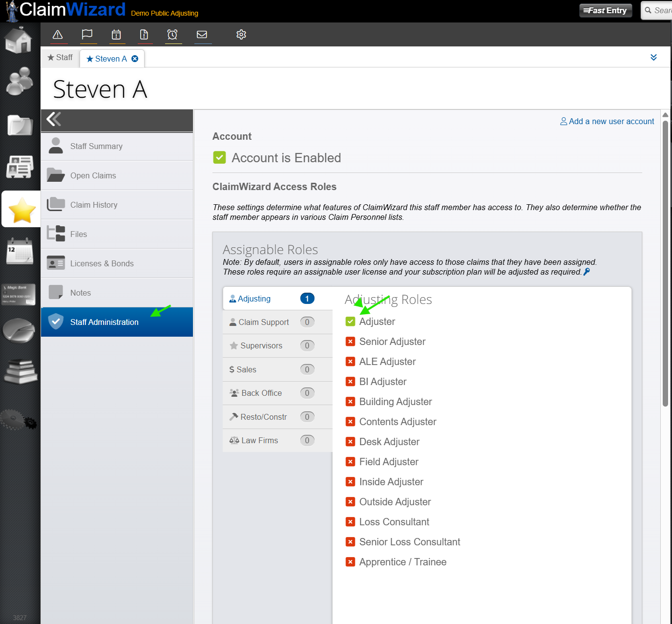The image size is (672, 624).
Task: Enable the ALE Adjuster role
Action: (350, 361)
